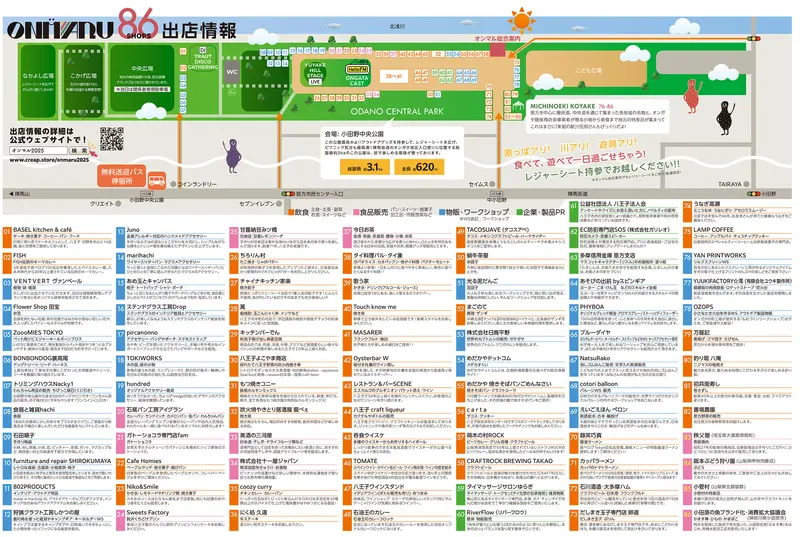Image resolution: width=800 pixels, height=537 pixels.
Task: Click the オンマル2025 search input box
Action: (x=39, y=150)
